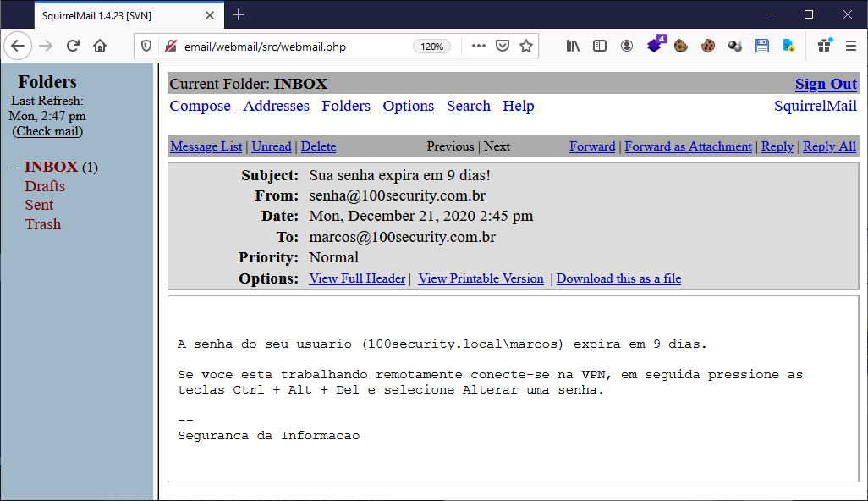Return to the Message List

[x=206, y=146]
